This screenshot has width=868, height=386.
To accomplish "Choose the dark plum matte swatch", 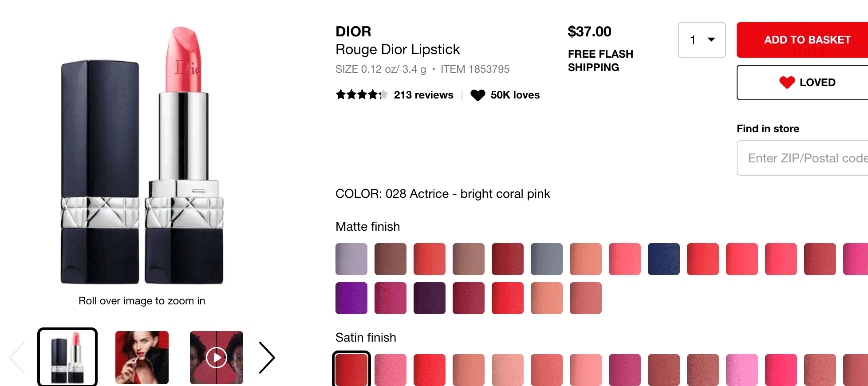I will point(429,298).
